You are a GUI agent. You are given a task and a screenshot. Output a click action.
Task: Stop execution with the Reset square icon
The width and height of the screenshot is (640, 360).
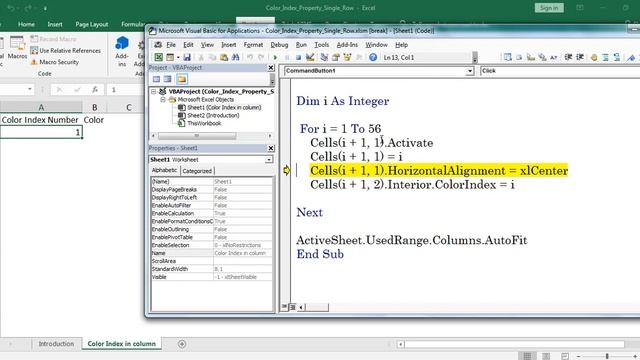[x=298, y=58]
